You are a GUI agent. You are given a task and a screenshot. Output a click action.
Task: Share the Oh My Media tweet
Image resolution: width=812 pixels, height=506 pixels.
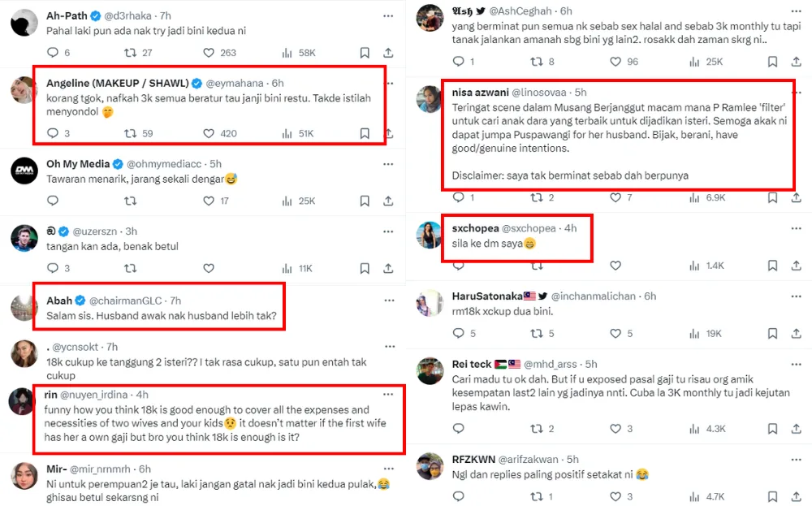(x=388, y=201)
